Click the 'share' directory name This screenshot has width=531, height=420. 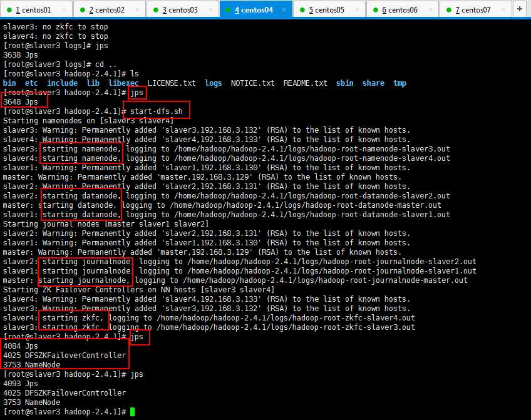(x=373, y=83)
